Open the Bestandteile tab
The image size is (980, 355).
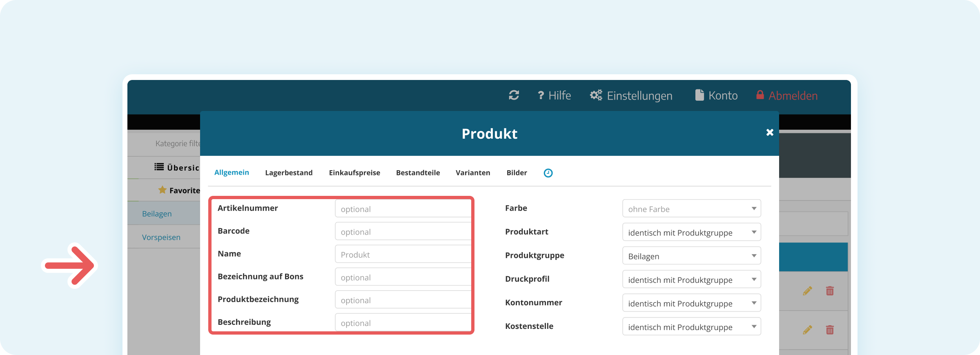pyautogui.click(x=418, y=173)
